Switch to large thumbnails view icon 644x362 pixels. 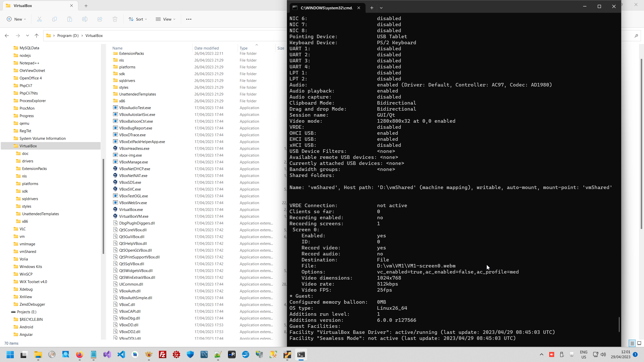click(x=639, y=343)
